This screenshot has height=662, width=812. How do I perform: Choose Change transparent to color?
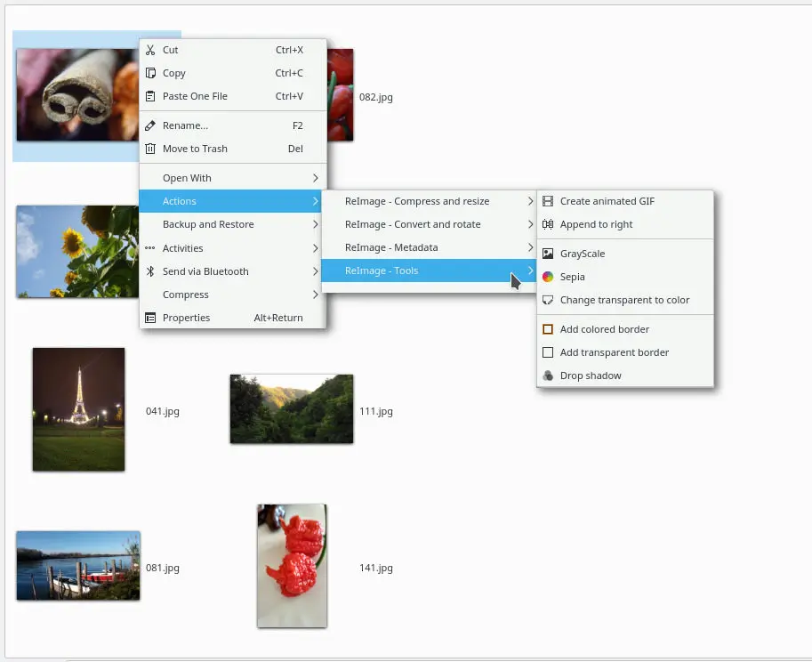[x=625, y=300]
